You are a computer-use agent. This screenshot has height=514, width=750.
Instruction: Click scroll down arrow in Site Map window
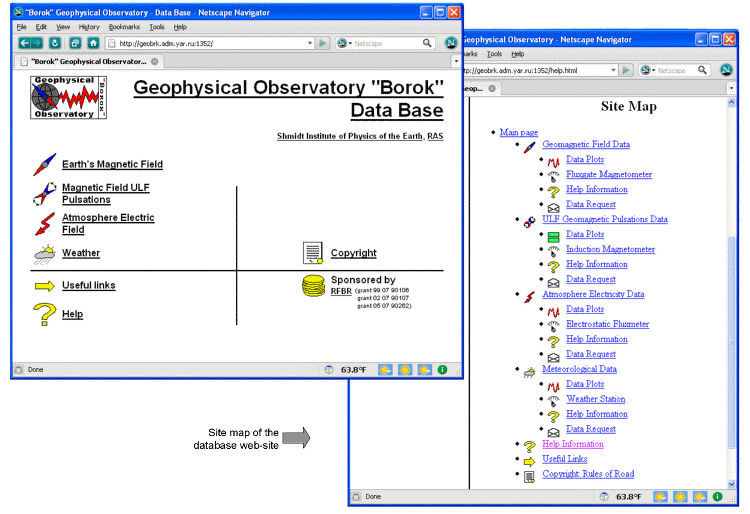click(x=731, y=484)
